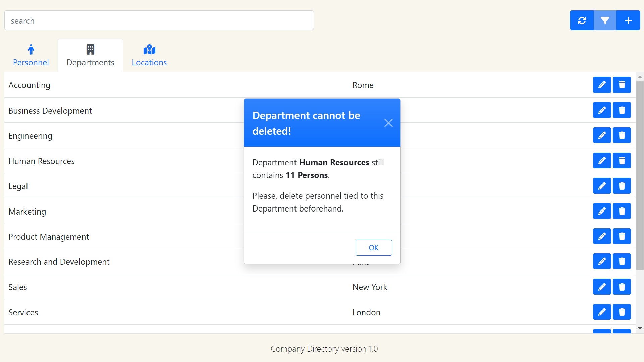Click the refresh icon in the toolbar
The image size is (644, 362).
click(582, 20)
